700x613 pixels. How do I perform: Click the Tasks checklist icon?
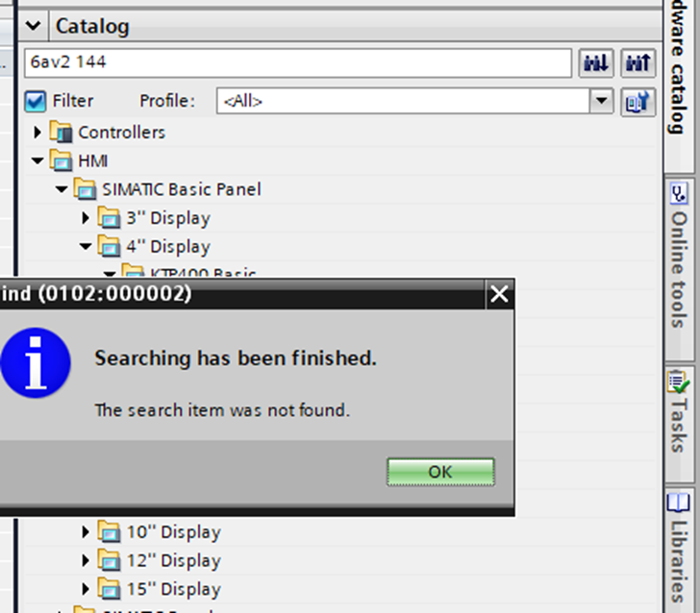coord(679,381)
